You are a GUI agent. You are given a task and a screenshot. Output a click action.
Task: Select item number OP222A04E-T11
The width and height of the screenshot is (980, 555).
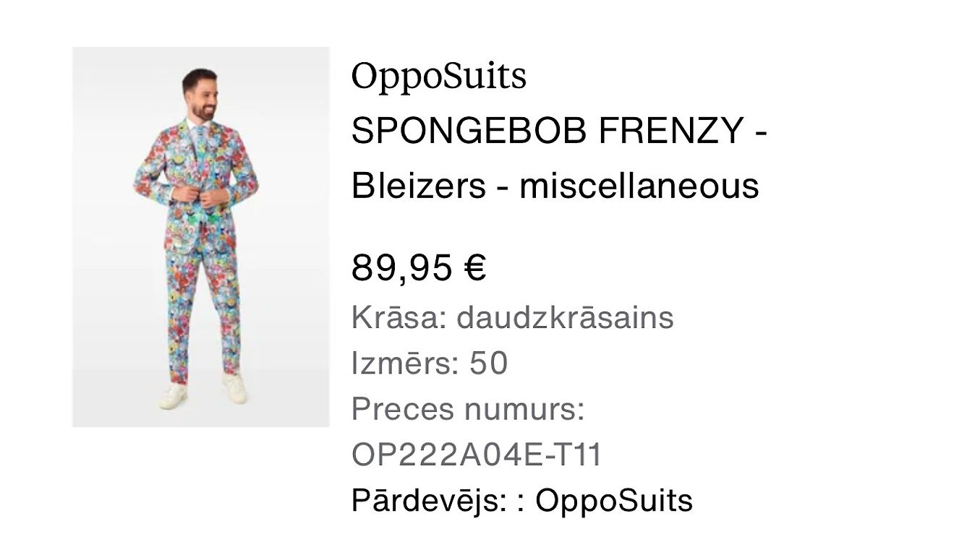(477, 455)
